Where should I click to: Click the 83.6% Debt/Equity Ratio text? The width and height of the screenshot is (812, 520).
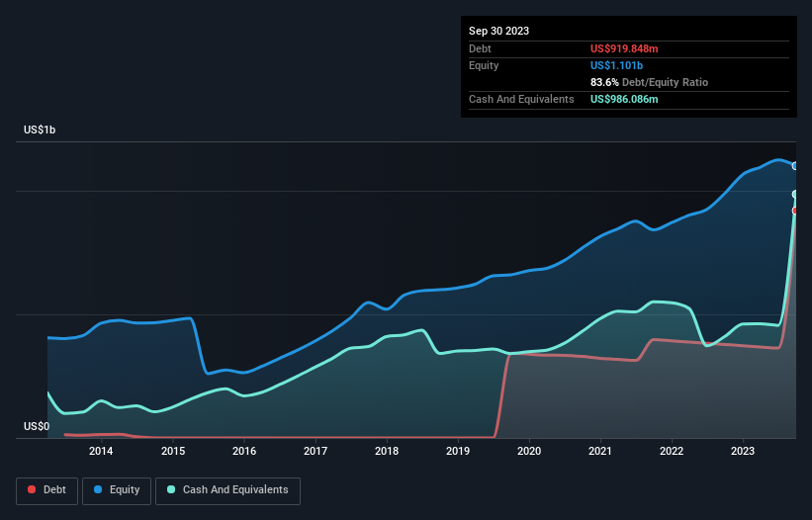(x=649, y=82)
